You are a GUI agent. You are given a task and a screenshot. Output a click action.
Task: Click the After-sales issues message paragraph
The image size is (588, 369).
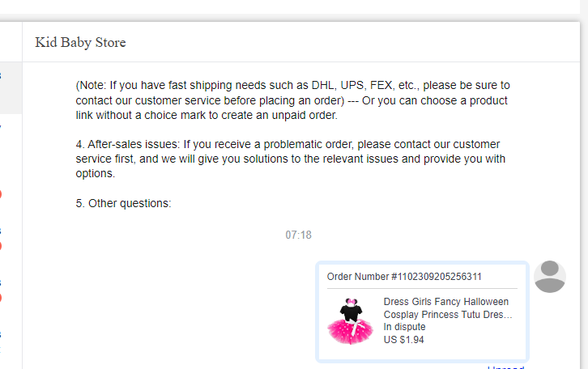[290, 159]
